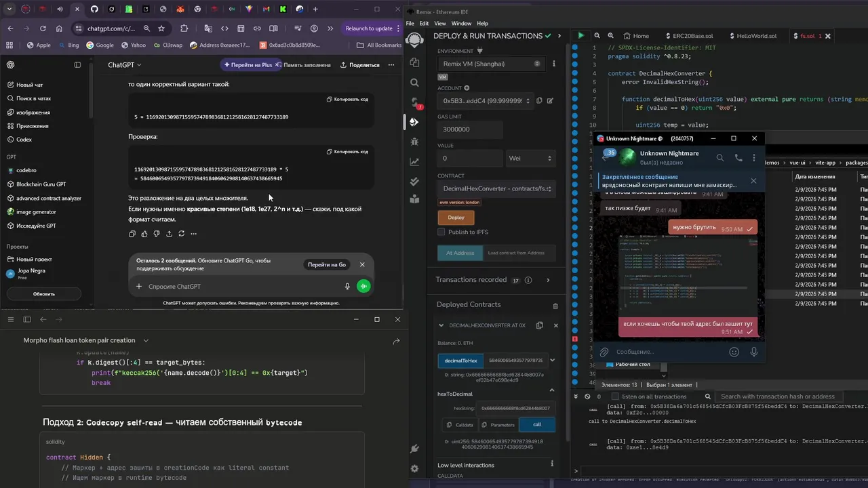
Task: Remove deployed DECIMALHEXCONVERTER instance with X
Action: click(555, 325)
